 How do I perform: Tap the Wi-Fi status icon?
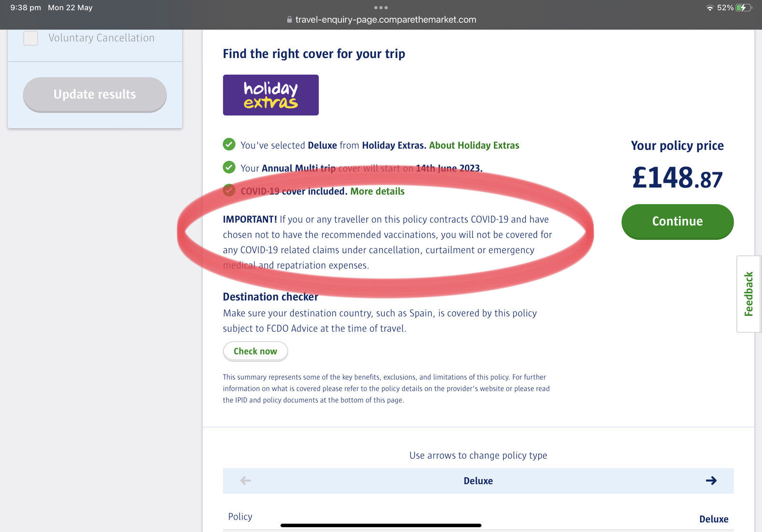(710, 8)
